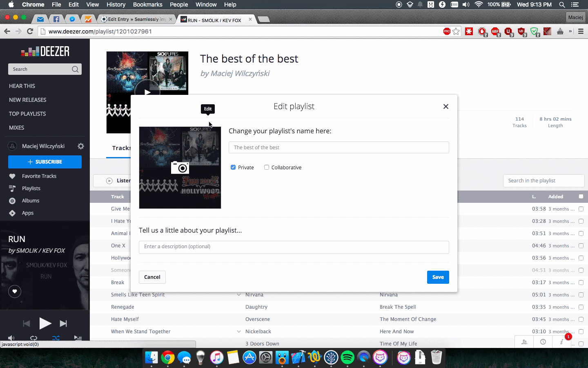Open the Tracks tab of playlist

[x=121, y=148]
